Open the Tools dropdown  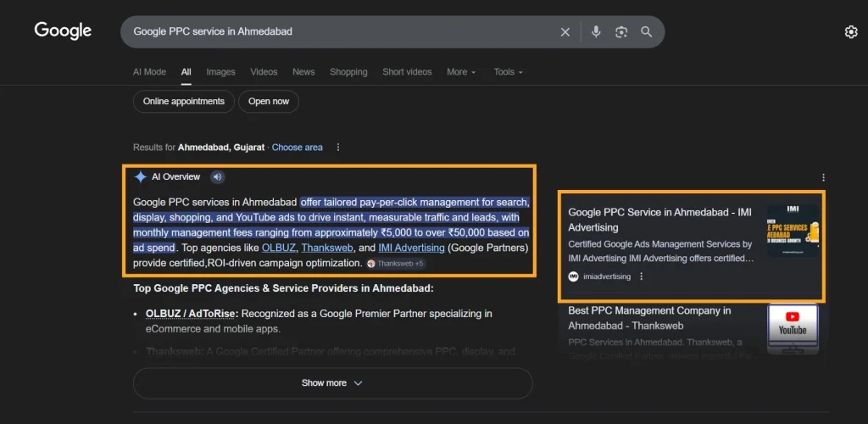[x=508, y=72]
